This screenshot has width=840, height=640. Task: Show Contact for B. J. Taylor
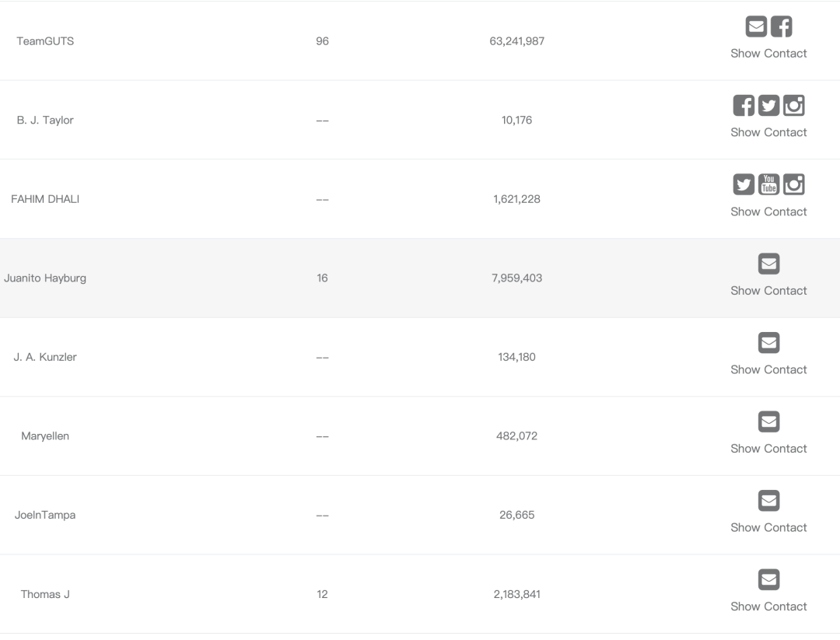(x=768, y=132)
